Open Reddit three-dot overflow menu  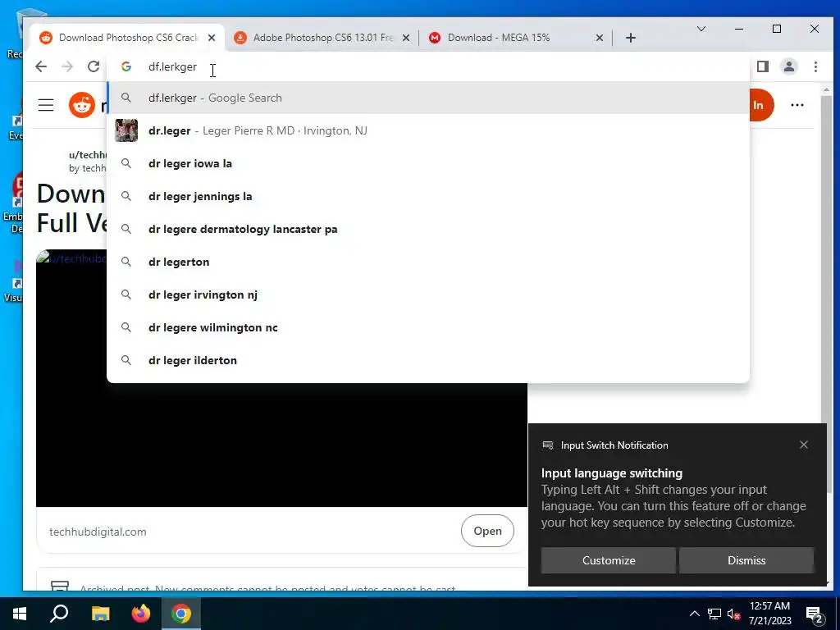tap(797, 105)
